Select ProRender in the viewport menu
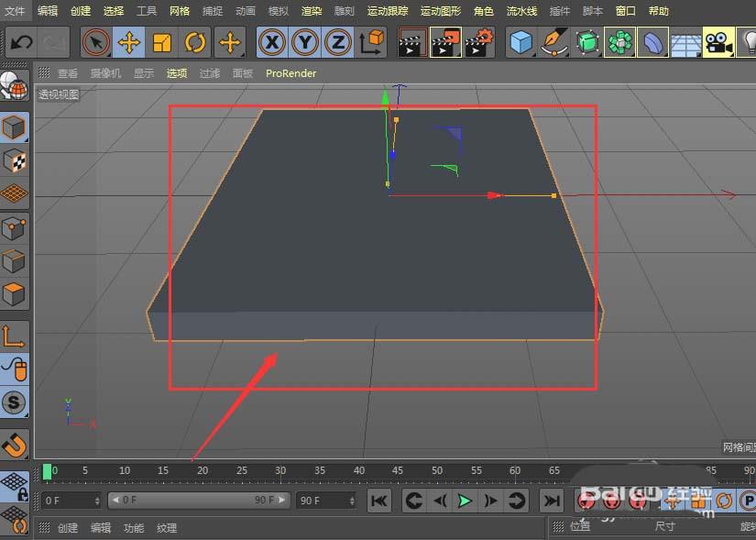Viewport: 756px width, 540px height. [x=290, y=73]
